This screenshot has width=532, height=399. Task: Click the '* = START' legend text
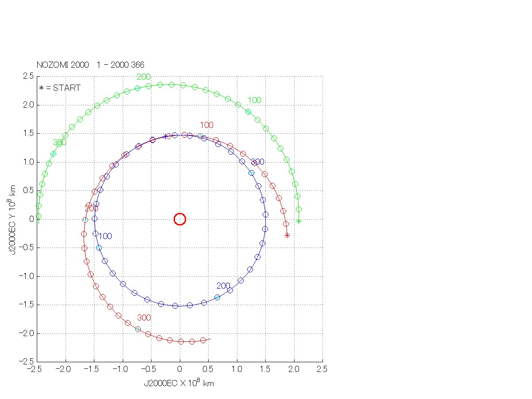pos(60,88)
